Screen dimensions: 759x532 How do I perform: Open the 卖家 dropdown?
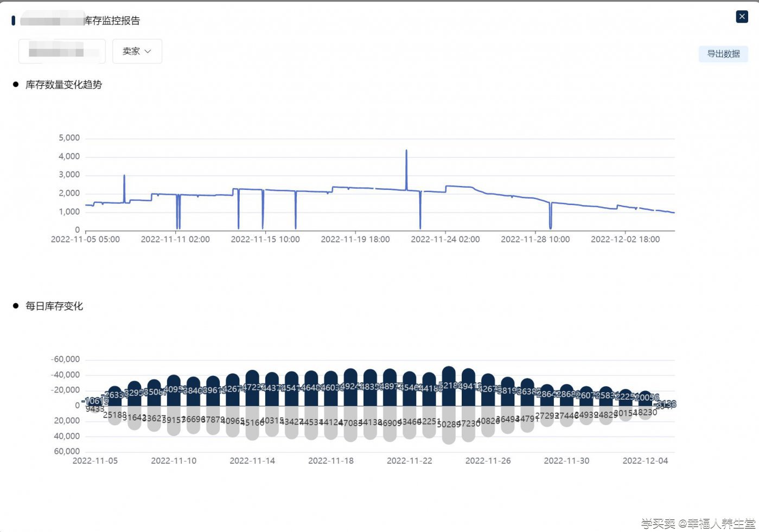point(137,51)
